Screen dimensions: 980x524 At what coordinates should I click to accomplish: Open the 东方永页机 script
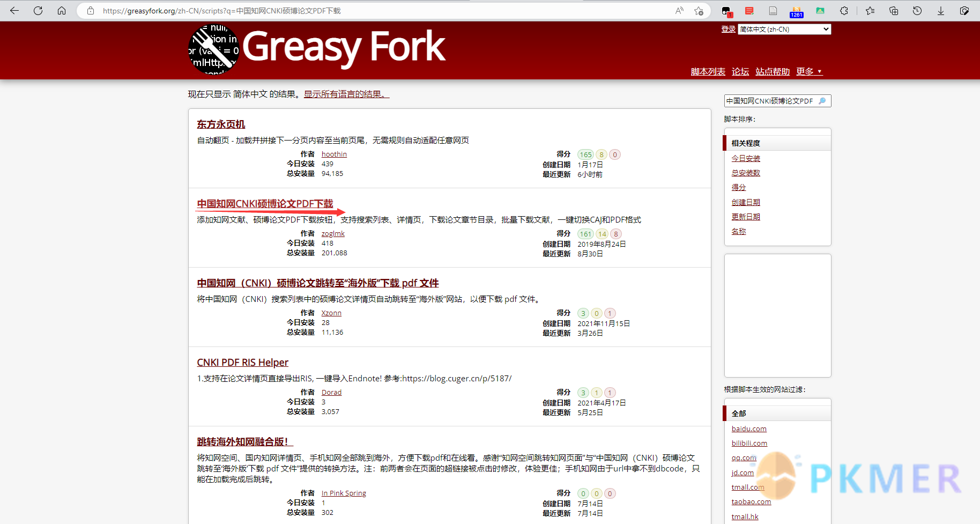click(221, 124)
